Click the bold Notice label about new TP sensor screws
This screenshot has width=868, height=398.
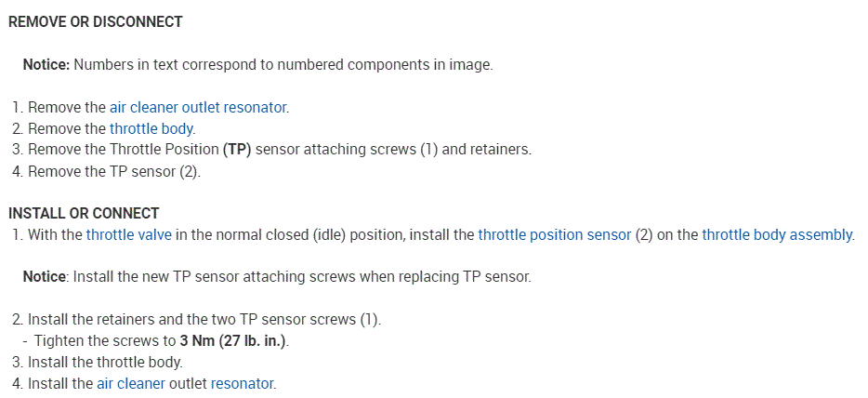click(x=46, y=277)
